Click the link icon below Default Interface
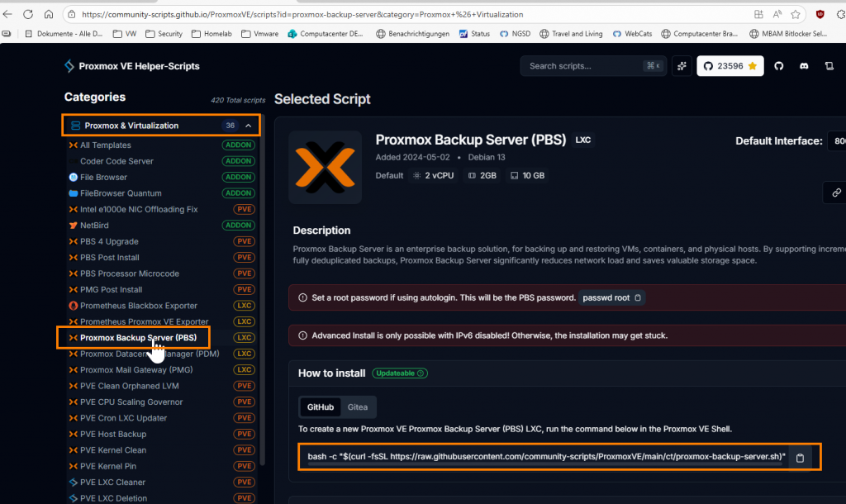This screenshot has width=846, height=504. click(836, 193)
